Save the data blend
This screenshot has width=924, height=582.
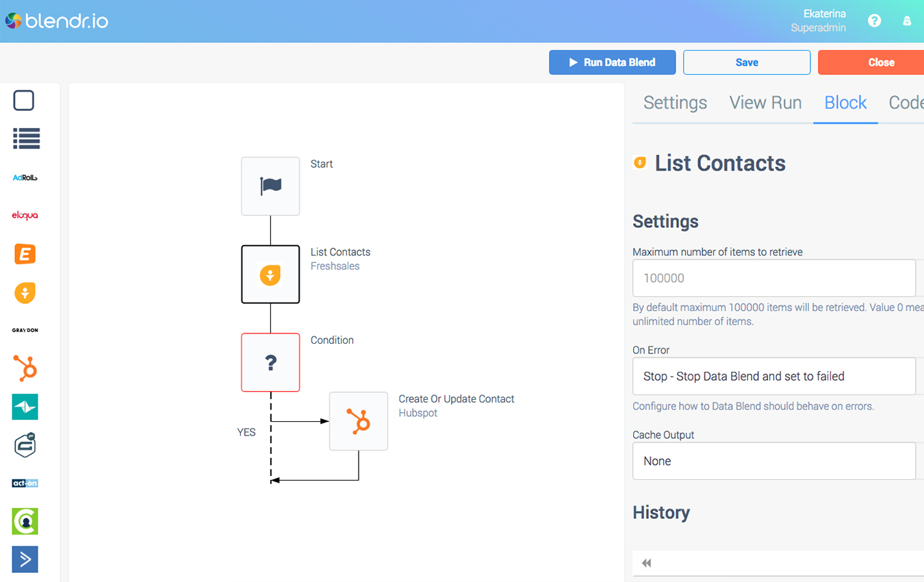pyautogui.click(x=746, y=62)
